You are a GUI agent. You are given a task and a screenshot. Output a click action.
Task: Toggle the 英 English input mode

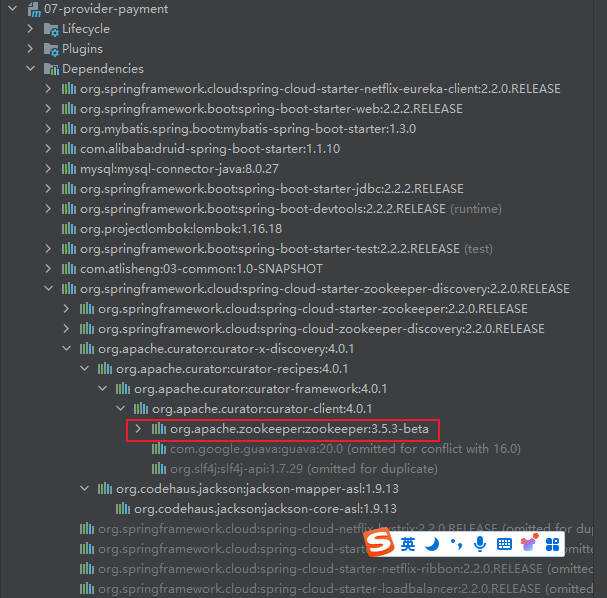tap(408, 544)
